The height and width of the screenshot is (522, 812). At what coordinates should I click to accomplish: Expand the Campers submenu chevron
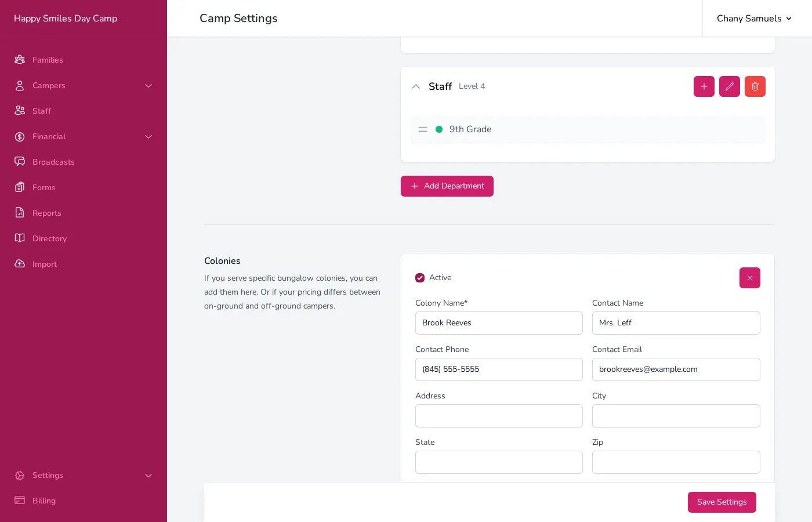(148, 86)
